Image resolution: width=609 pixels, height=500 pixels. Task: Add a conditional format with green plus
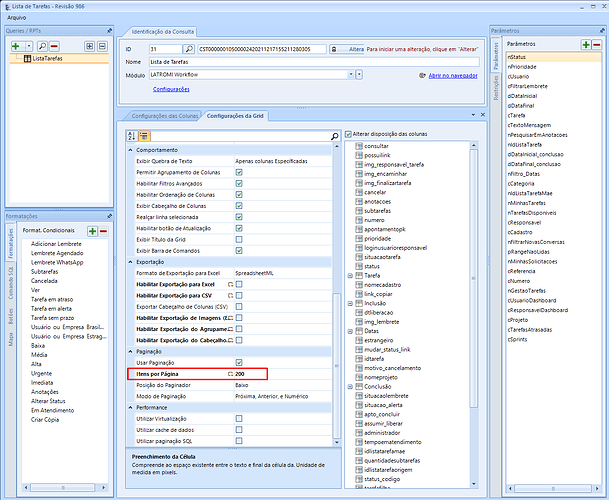(91, 230)
